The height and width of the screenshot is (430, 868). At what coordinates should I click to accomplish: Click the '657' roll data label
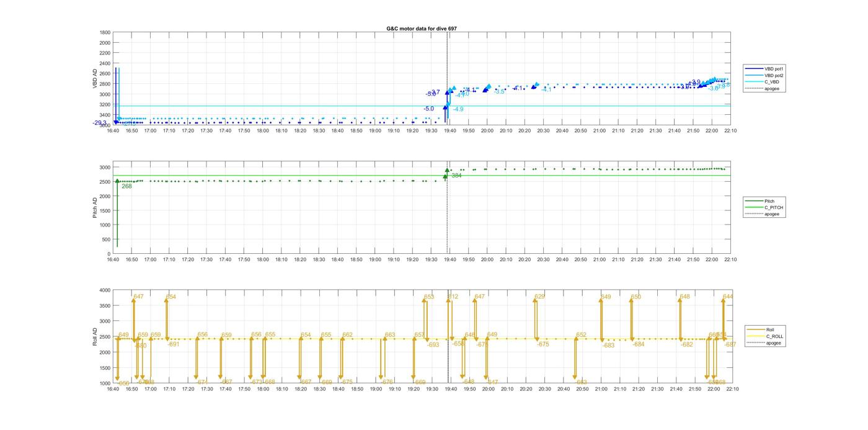click(x=420, y=335)
